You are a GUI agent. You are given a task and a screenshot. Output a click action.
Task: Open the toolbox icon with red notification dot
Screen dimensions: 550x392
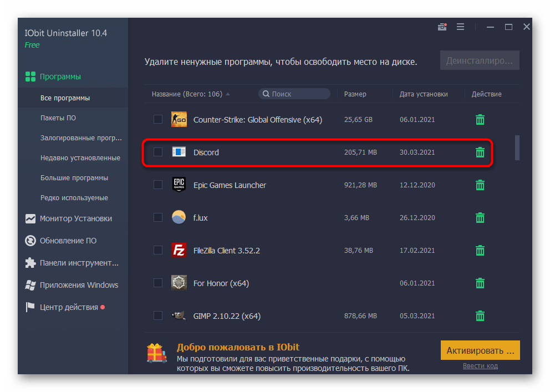click(442, 26)
